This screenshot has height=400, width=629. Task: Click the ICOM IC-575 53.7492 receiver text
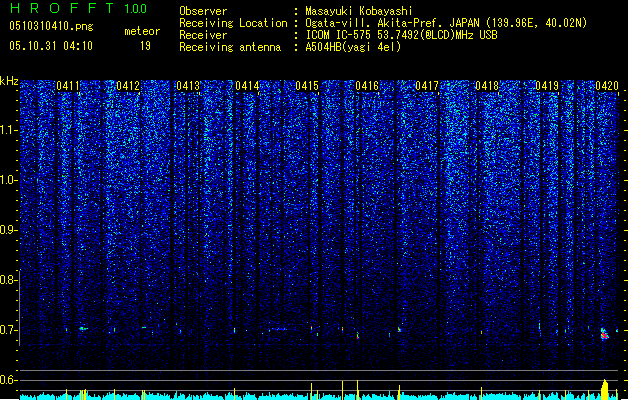[x=401, y=35]
